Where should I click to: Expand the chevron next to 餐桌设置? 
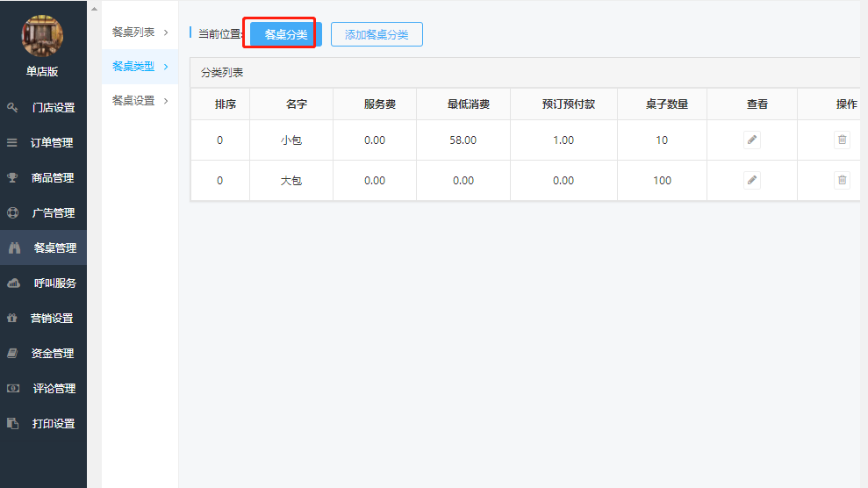tap(166, 101)
